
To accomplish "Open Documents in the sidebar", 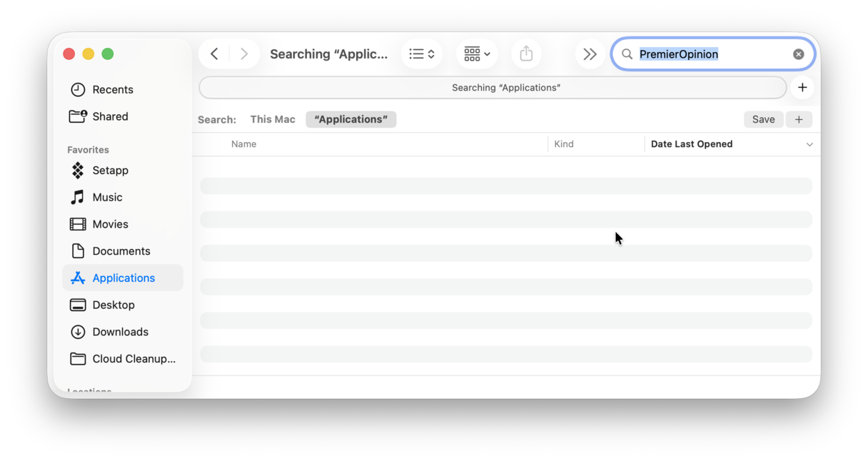I will pos(123,251).
